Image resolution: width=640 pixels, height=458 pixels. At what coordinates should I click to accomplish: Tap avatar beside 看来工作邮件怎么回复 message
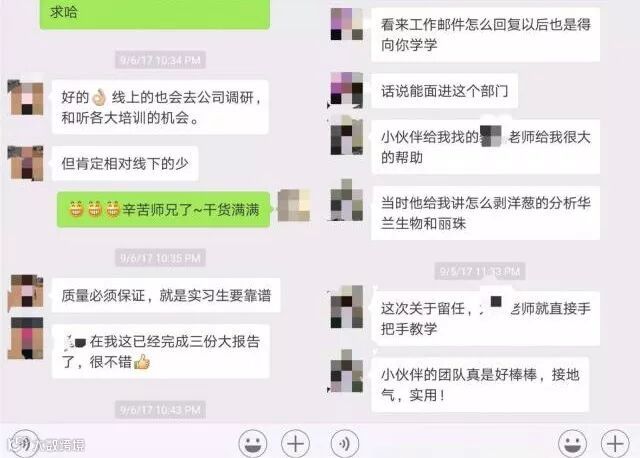[x=347, y=24]
